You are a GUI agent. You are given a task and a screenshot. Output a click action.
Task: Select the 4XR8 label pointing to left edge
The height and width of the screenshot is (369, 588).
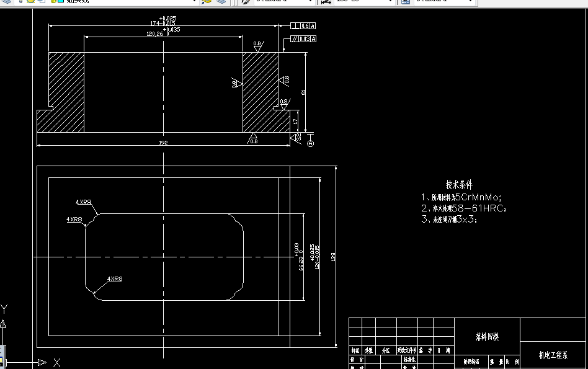click(x=74, y=219)
